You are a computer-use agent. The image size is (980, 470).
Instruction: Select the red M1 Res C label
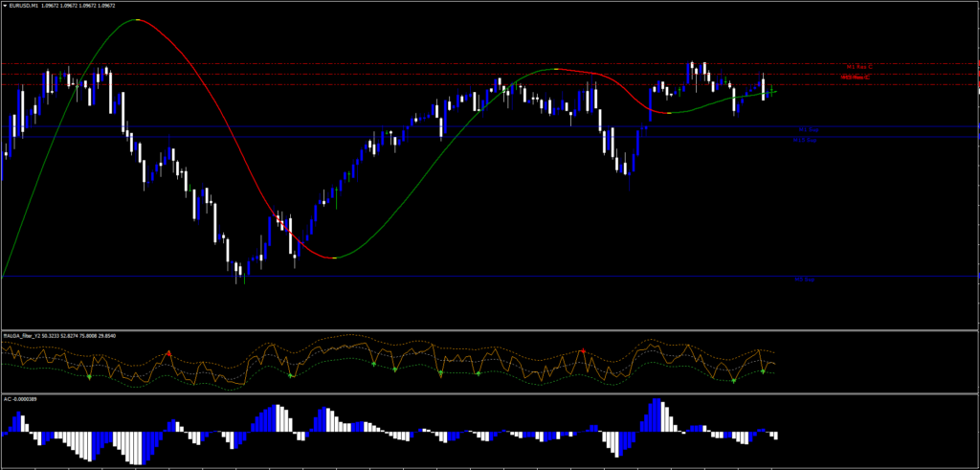(859, 66)
